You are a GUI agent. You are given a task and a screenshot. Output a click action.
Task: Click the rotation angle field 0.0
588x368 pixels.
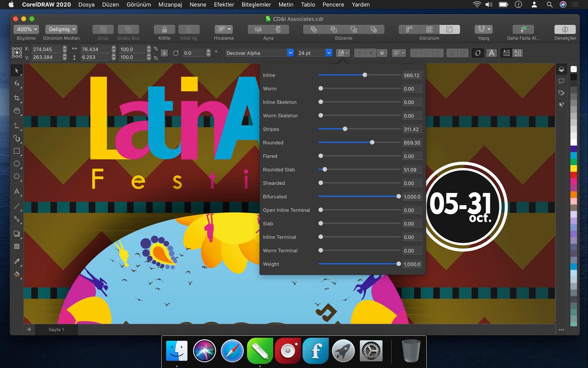coord(194,53)
